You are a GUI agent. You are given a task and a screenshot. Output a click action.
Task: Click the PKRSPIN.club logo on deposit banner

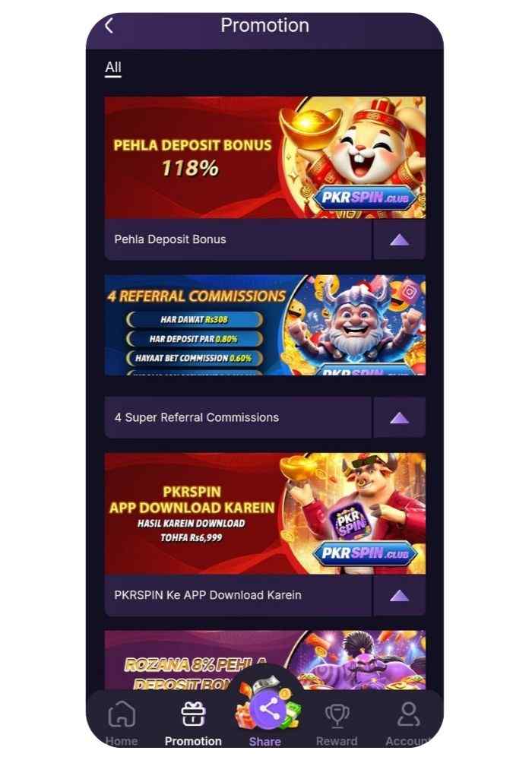click(x=364, y=198)
